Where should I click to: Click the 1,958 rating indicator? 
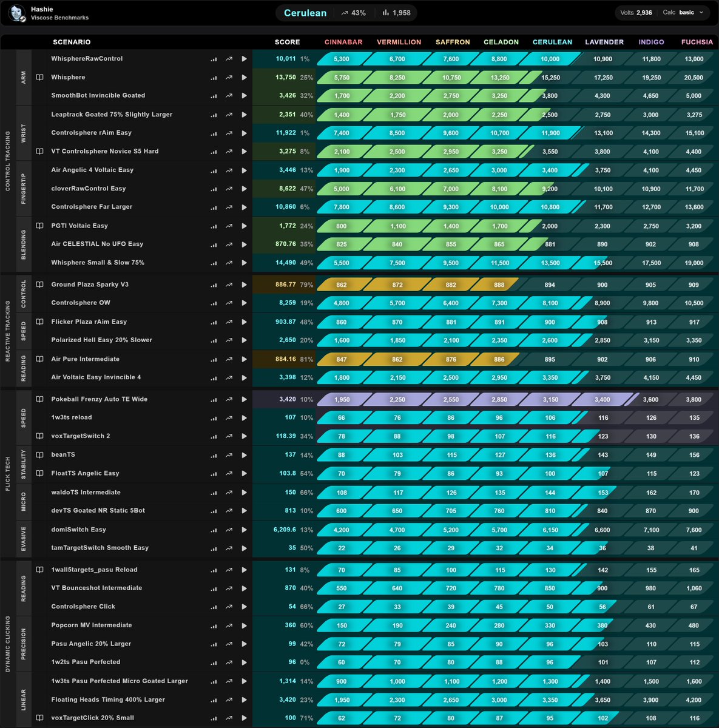(x=396, y=13)
